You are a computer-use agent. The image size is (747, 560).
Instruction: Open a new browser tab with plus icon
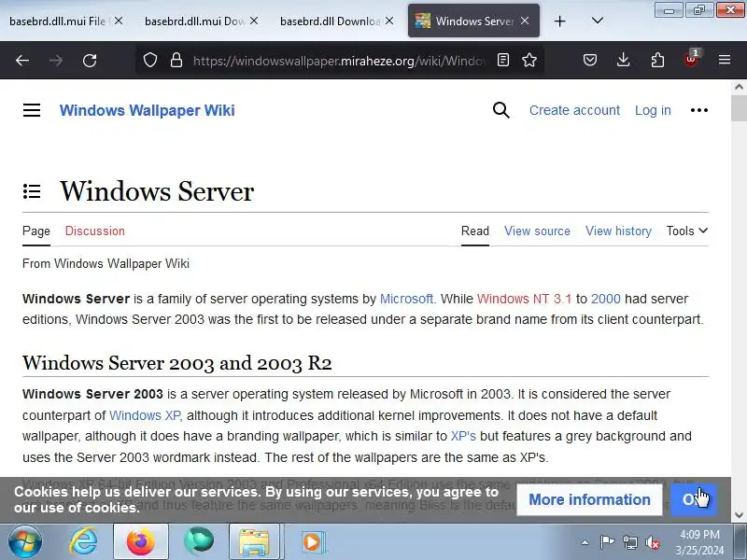point(559,21)
